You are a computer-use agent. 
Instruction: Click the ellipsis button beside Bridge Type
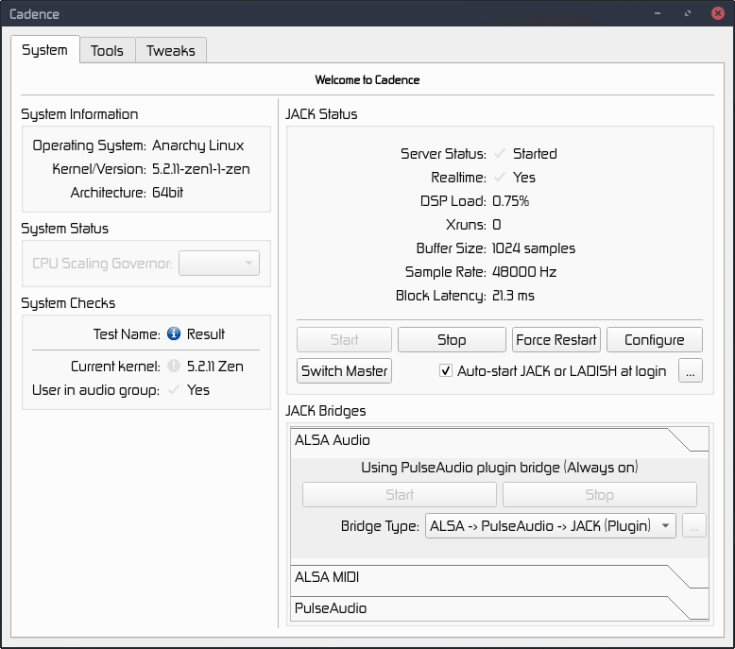coord(695,525)
